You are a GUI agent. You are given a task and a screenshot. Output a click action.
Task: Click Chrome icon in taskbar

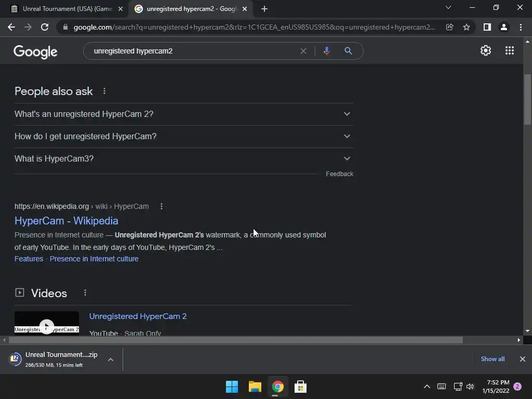tap(277, 387)
